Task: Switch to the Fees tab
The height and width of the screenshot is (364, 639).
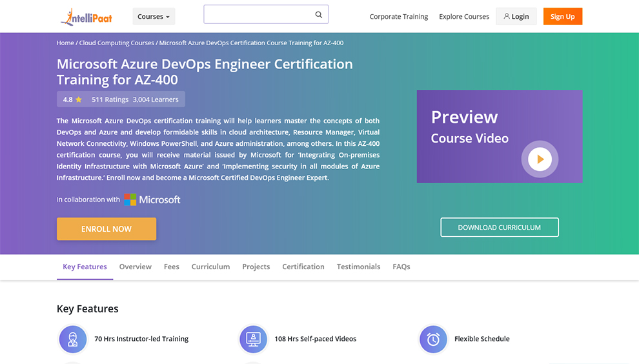Action: pos(172,267)
